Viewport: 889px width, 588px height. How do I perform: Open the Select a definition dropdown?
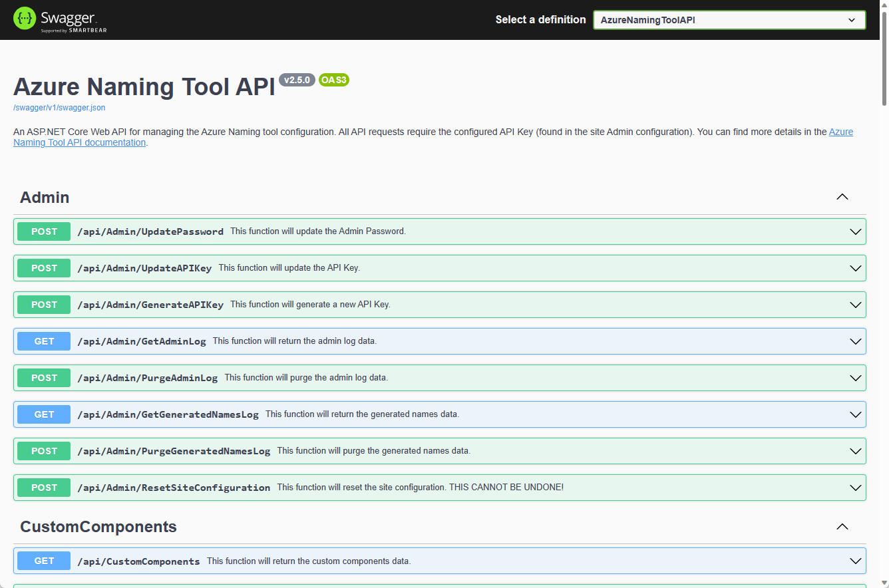(729, 20)
